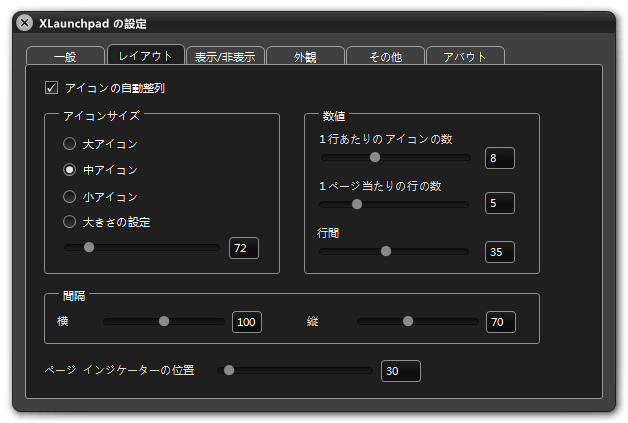Image resolution: width=628 pixels, height=423 pixels.
Task: Click the 間隔 group label
Action: [x=74, y=296]
